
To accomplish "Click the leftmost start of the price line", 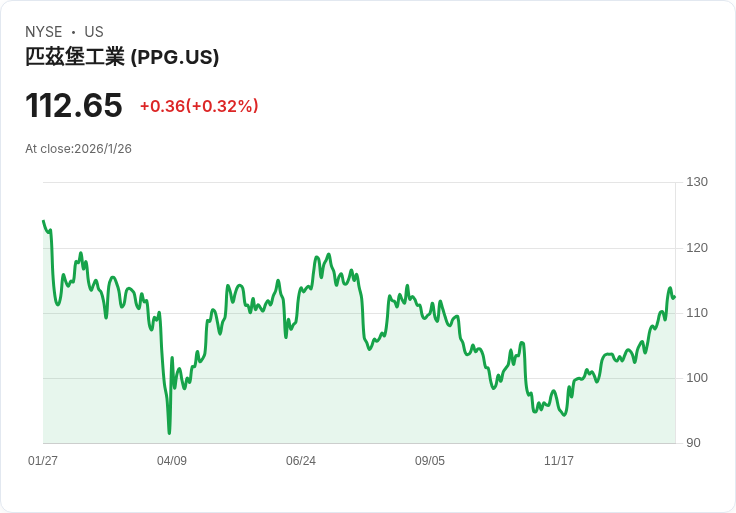I will click(x=44, y=221).
